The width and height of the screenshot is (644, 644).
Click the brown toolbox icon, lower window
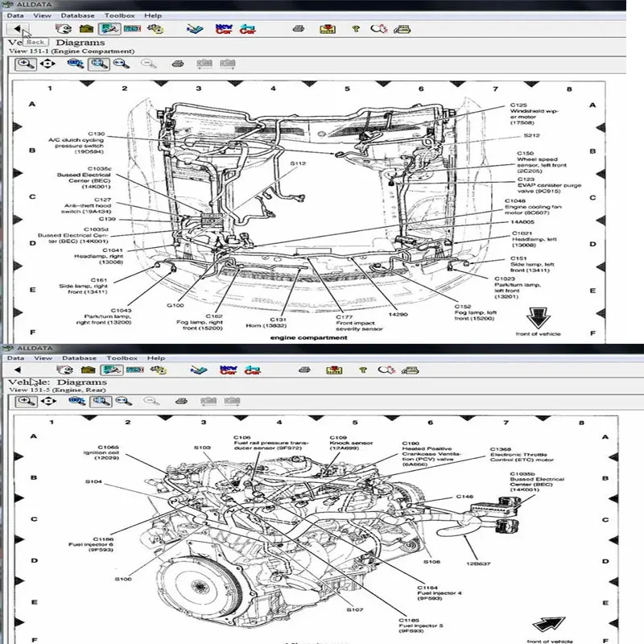pyautogui.click(x=88, y=370)
